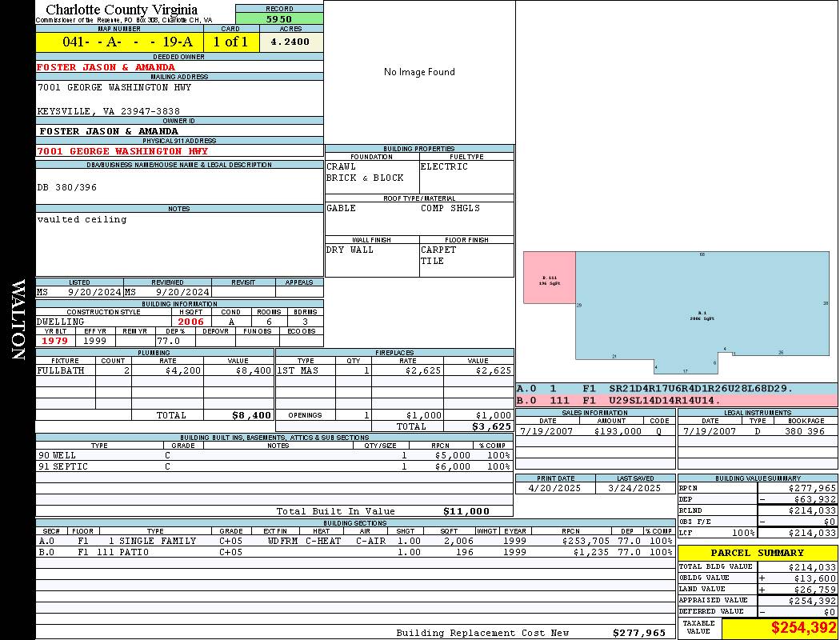Click the DB 380/396 legal description
Screen dimensions: 840x640
[67, 187]
